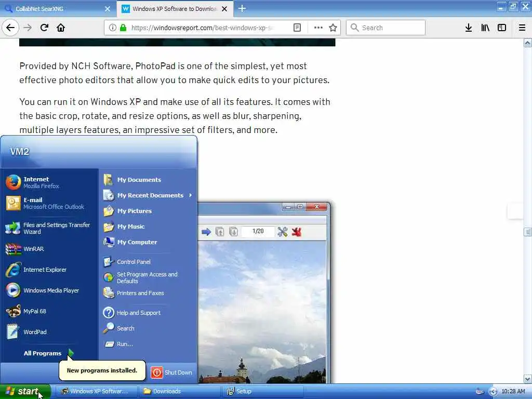Click the taskbar clock
Screen dimensions: 532x399
tap(513, 391)
